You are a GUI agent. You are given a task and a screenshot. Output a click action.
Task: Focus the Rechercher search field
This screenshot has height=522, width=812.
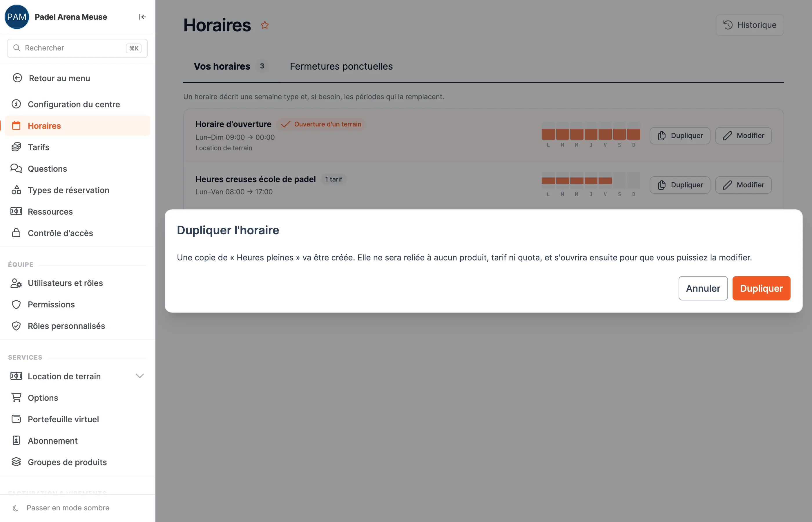(77, 48)
